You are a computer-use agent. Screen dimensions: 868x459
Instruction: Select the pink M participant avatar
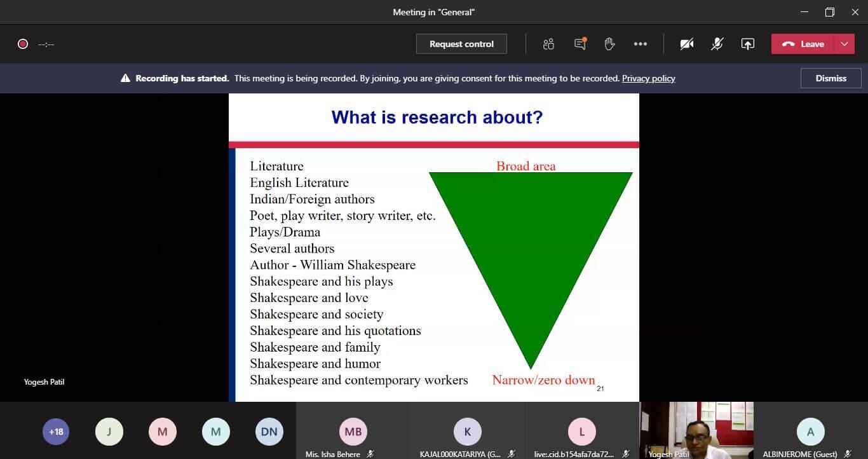pyautogui.click(x=163, y=432)
